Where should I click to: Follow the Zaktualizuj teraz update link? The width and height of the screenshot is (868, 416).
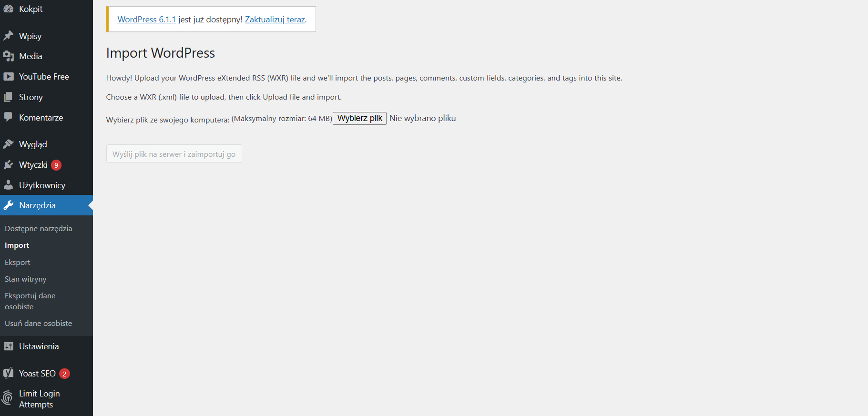pos(275,20)
